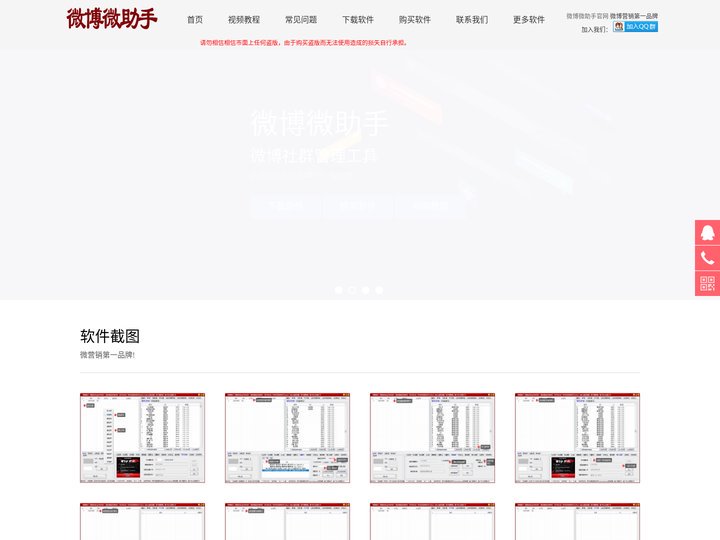Image resolution: width=720 pixels, height=540 pixels.
Task: Select the second carousel indicator dot
Action: tap(352, 290)
